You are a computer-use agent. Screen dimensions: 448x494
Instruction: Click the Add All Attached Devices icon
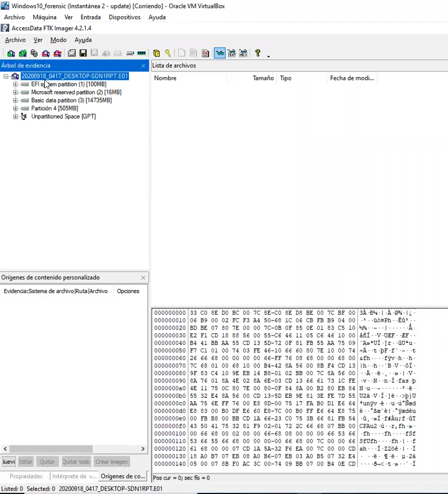pos(23,53)
